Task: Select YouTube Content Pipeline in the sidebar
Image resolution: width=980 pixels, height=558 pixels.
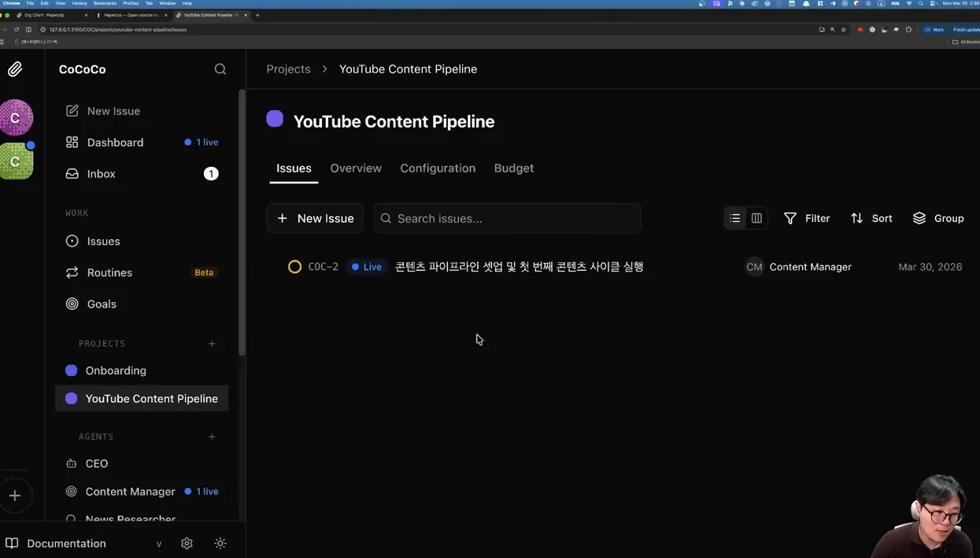Action: tap(142, 399)
